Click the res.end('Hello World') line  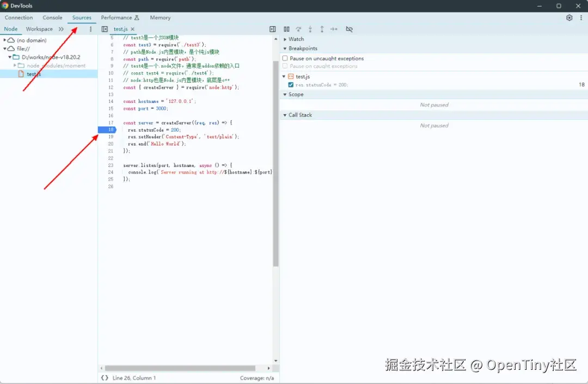[157, 144]
